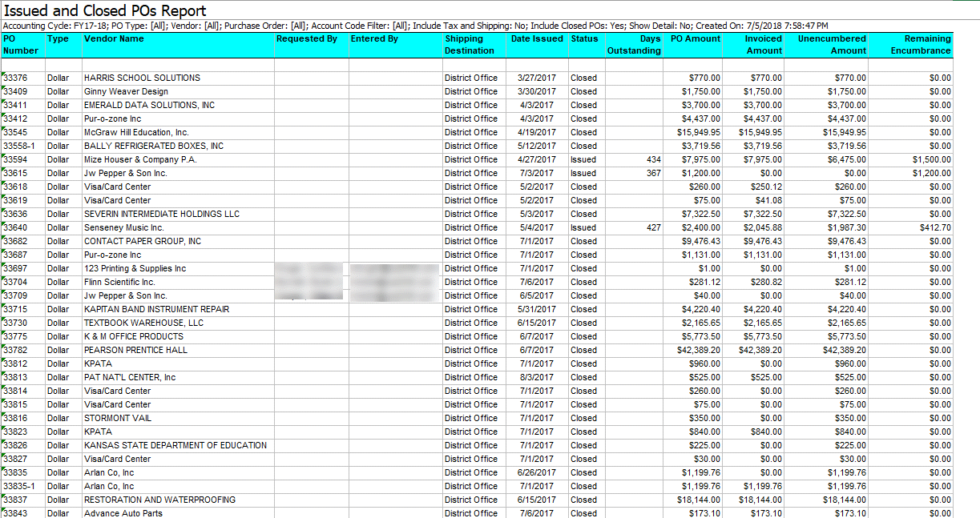Select vendor KANSAS STATE DEPARTMENT OF EDUCATION
Viewport: 980px width, 518px height.
(175, 446)
